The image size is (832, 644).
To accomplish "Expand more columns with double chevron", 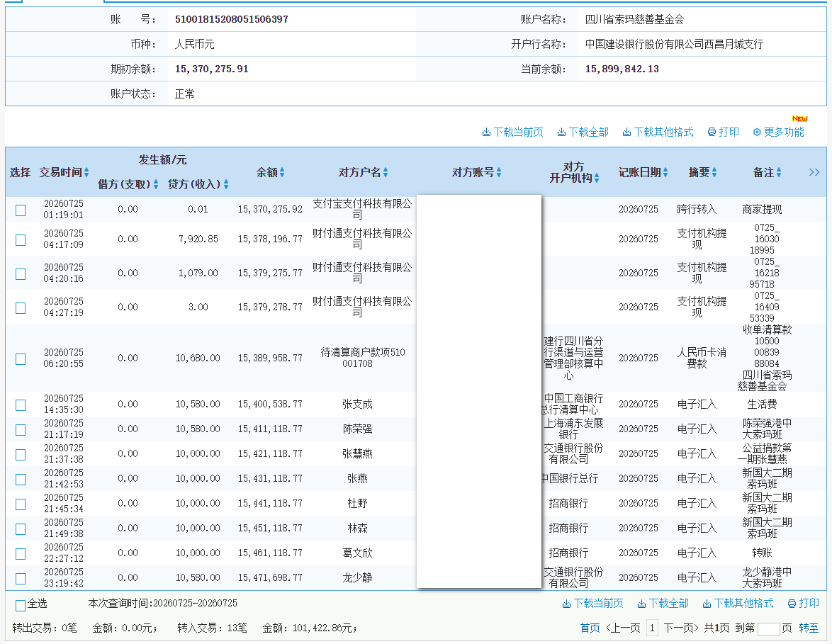I will [814, 172].
